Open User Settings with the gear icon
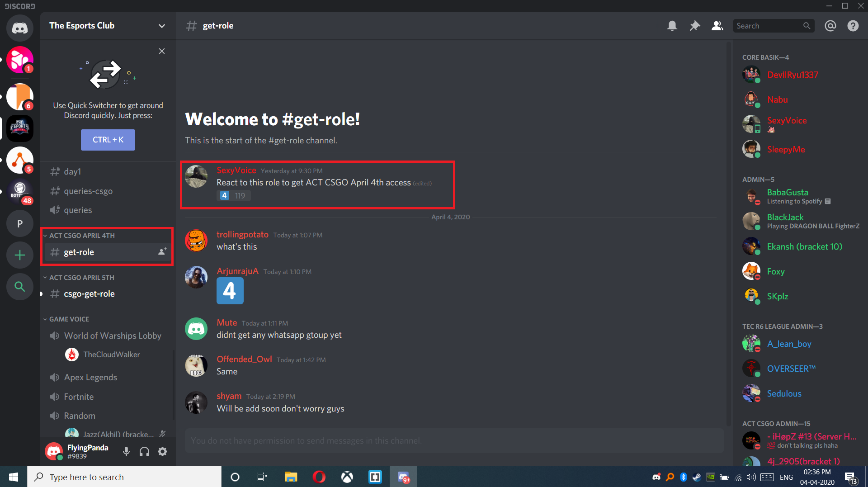 (162, 451)
